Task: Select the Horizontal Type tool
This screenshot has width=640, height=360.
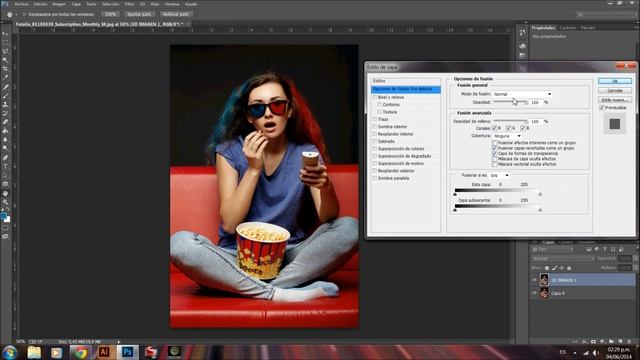Action: pyautogui.click(x=5, y=166)
